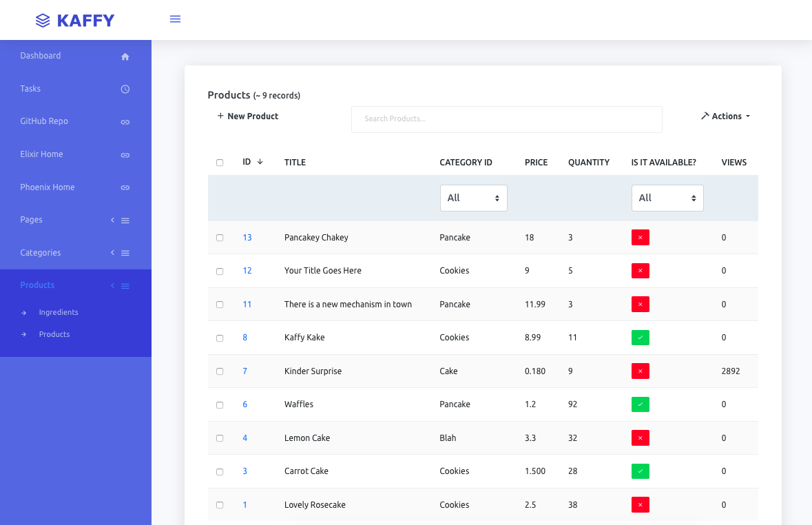Image resolution: width=812 pixels, height=525 pixels.
Task: Open the Actions dropdown menu
Action: (725, 116)
